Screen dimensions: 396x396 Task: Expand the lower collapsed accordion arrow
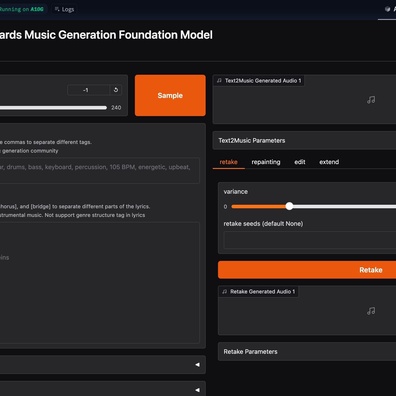[x=197, y=390]
